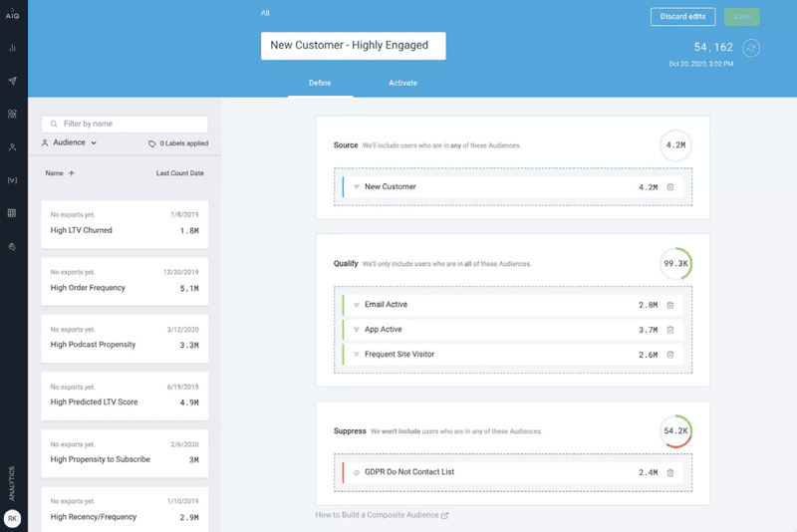797x532 pixels.
Task: Open the bracketed [v] variables icon in sidebar
Action: 12,180
